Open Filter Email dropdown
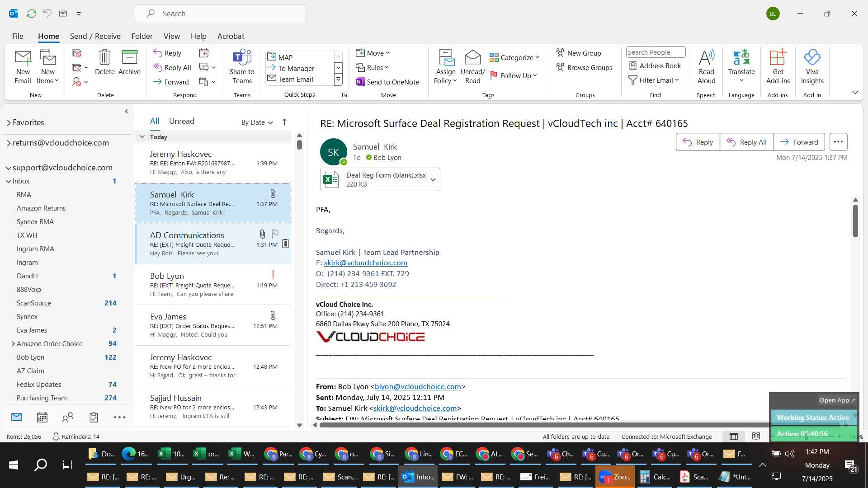 [x=654, y=80]
